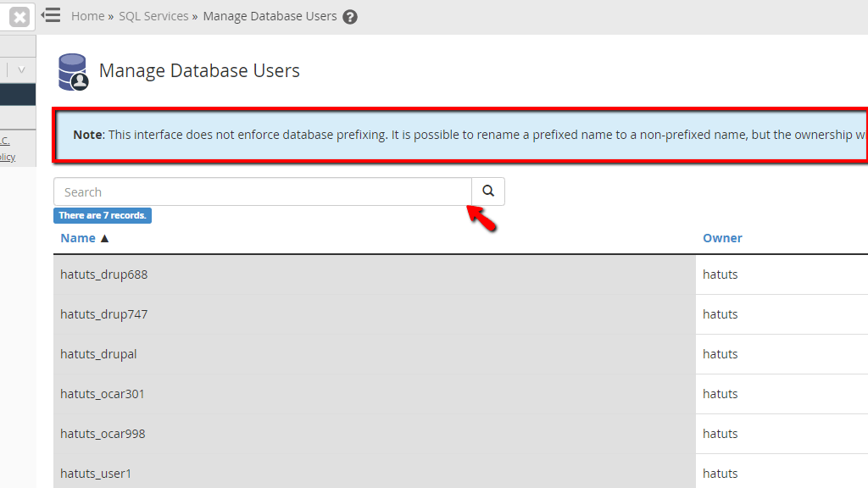
Task: Click the 'There are 7 records.' badge
Action: pyautogui.click(x=103, y=215)
